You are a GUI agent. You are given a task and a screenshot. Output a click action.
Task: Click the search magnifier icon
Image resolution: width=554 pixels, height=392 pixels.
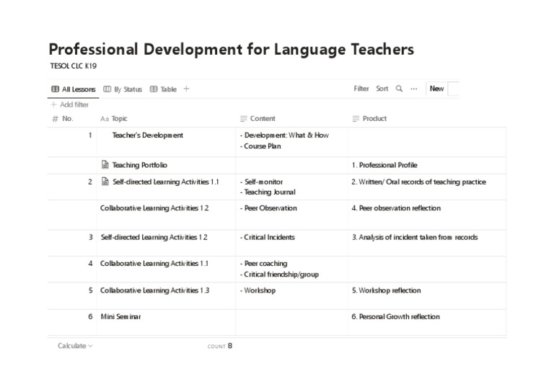(x=399, y=89)
